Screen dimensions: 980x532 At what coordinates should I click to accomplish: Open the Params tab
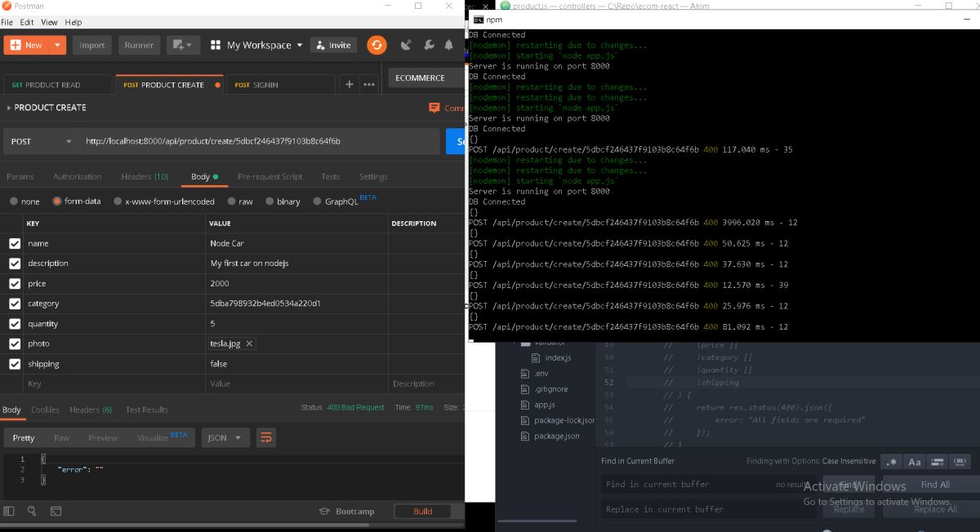[20, 176]
